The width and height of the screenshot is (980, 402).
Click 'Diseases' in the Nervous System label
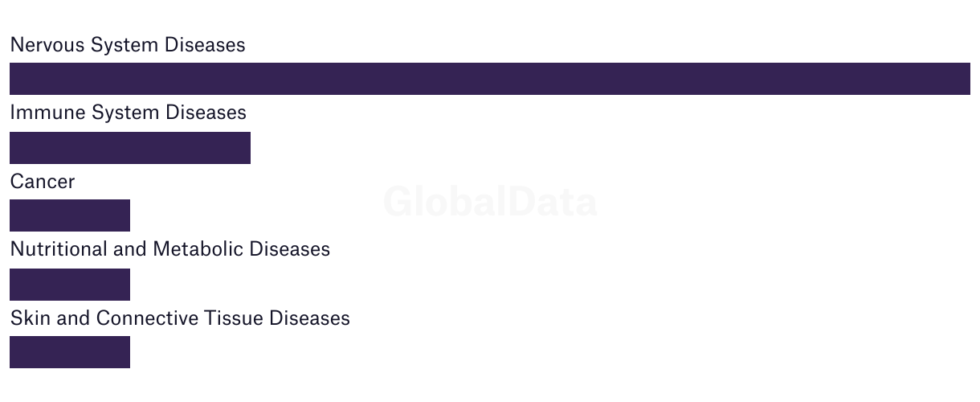(x=205, y=45)
